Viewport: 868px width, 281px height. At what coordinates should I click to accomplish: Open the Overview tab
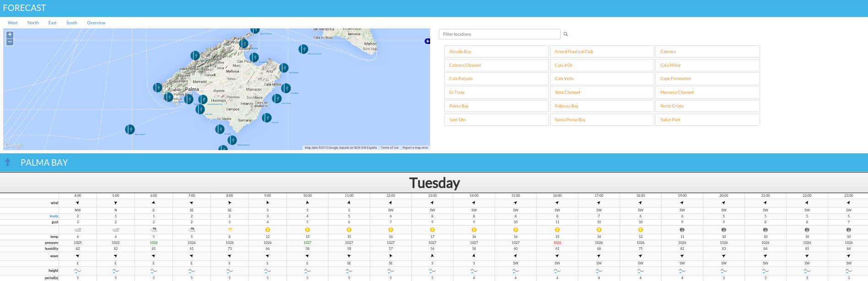click(x=96, y=23)
